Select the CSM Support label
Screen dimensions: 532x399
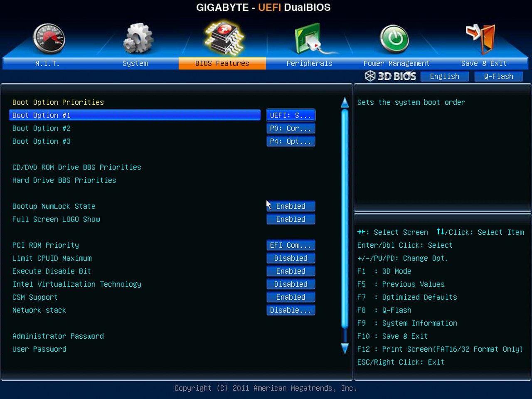point(35,297)
